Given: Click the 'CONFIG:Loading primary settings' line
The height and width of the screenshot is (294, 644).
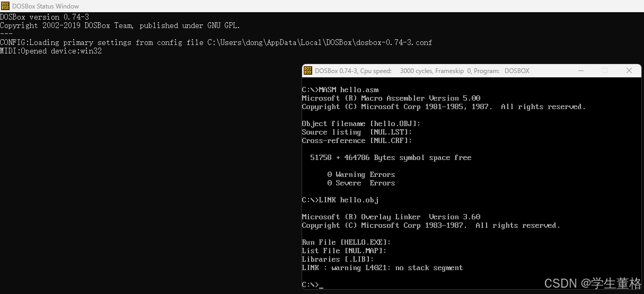Looking at the screenshot, I should (x=216, y=42).
